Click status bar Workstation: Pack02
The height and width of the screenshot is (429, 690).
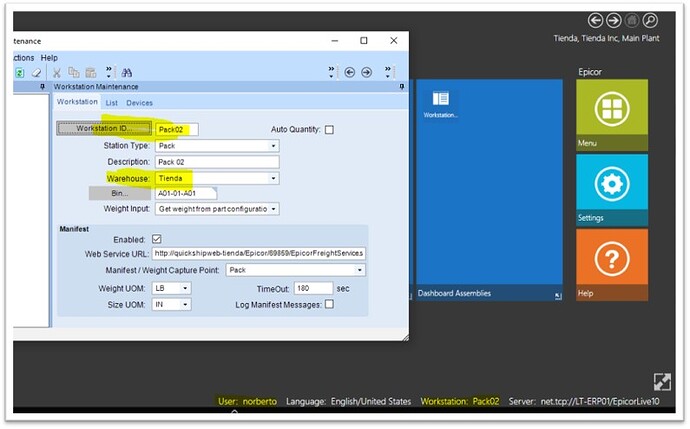[460, 401]
